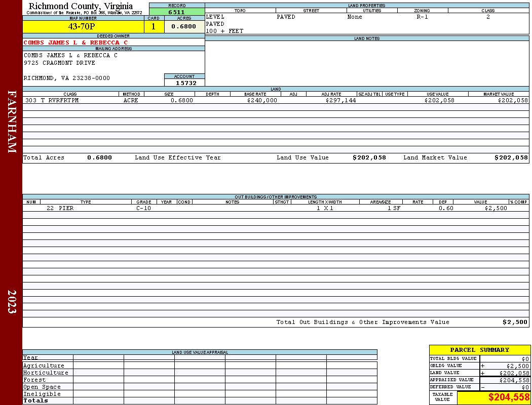Click the map number 43-70P
Image resolution: width=532 pixels, height=405 pixels.
(x=82, y=26)
